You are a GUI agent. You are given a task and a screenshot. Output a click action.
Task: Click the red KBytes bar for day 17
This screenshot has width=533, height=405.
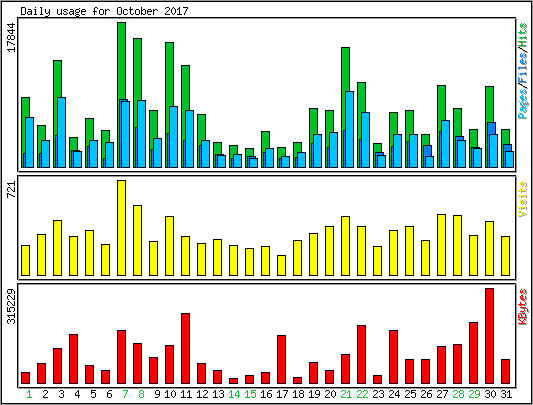coord(281,359)
